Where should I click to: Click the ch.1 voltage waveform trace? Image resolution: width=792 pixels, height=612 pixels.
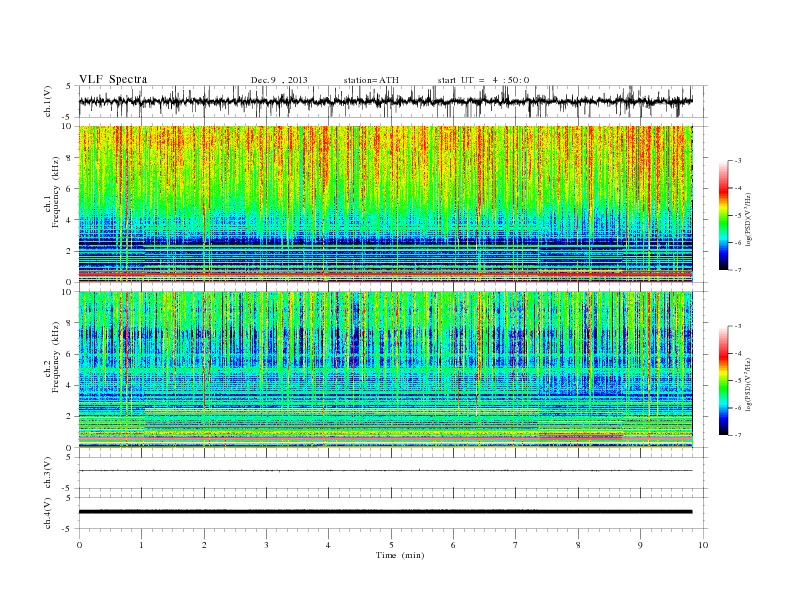pos(385,101)
